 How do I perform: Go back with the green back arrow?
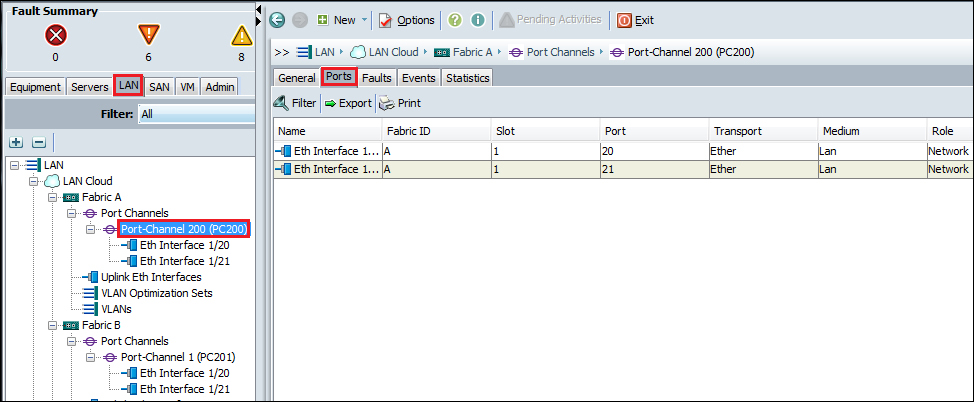(277, 20)
